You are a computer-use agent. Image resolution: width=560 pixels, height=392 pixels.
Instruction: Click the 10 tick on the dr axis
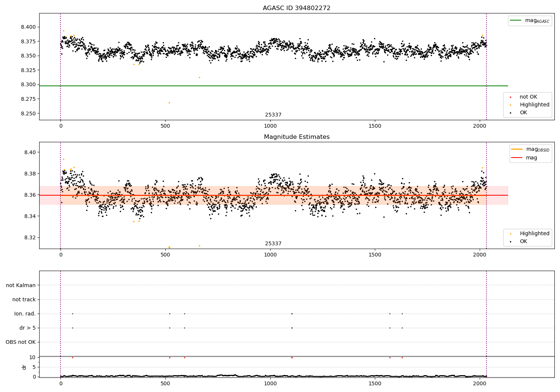pos(32,358)
